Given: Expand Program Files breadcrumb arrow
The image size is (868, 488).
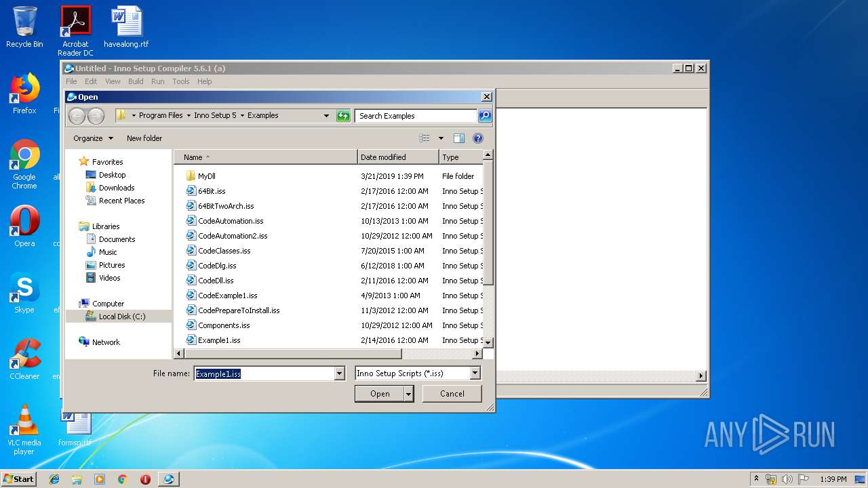Looking at the screenshot, I should point(189,116).
